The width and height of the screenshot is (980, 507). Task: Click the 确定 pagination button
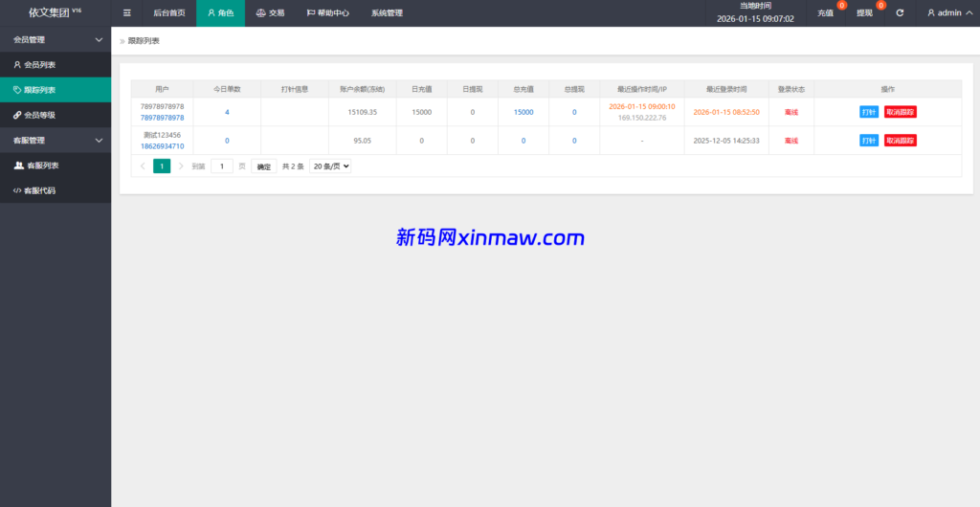click(x=264, y=166)
